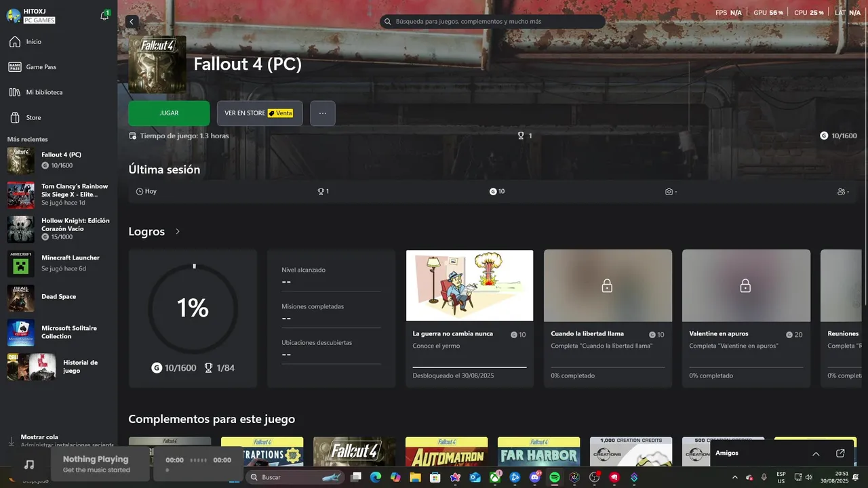Click the Complementos para este juego heading
Screen dimensions: 868x488
[212, 420]
